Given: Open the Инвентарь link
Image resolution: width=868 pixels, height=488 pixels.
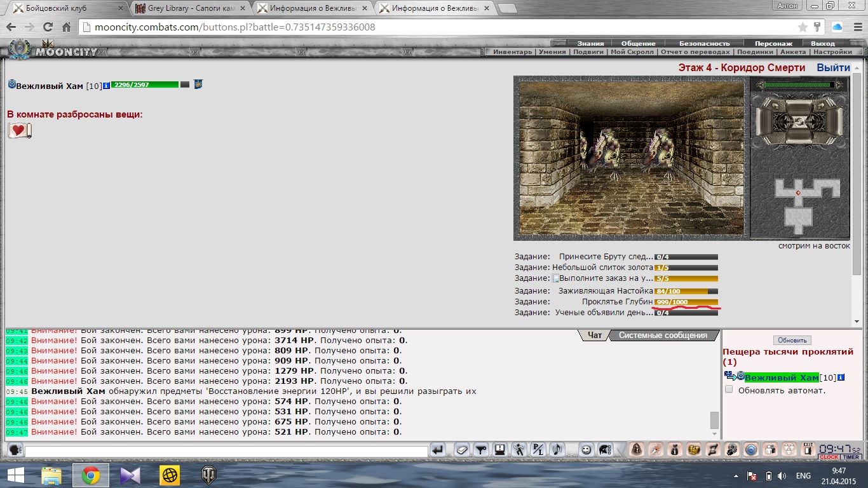Looking at the screenshot, I should (513, 52).
